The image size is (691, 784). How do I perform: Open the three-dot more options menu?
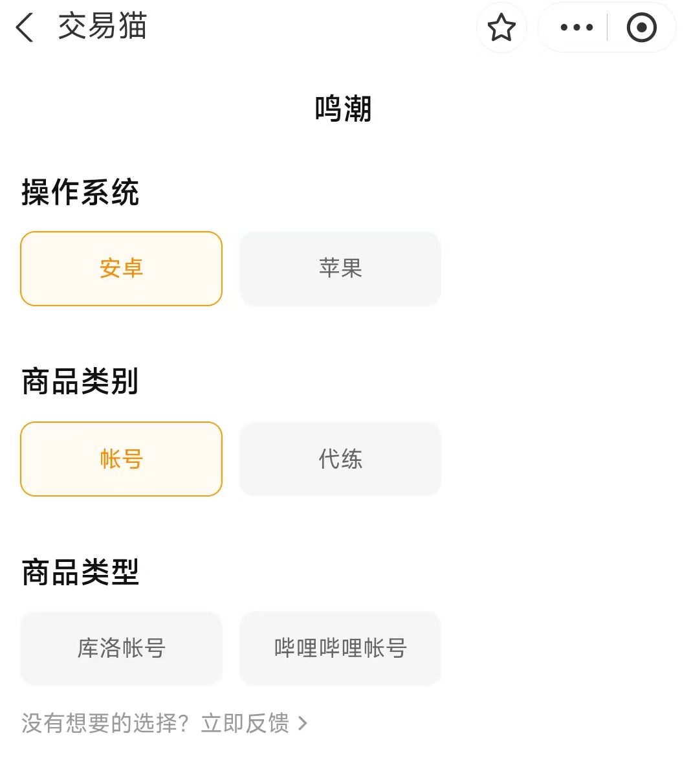pos(576,28)
